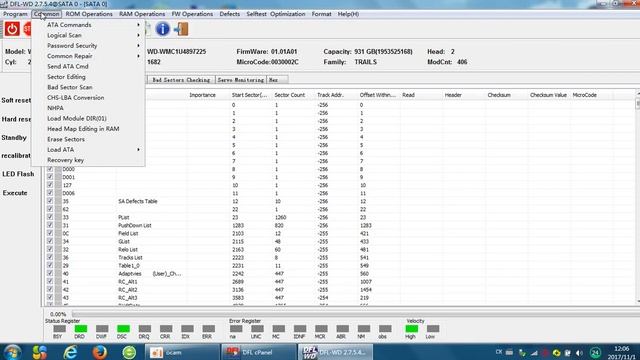Click the DRQ status register indicator

point(144,329)
